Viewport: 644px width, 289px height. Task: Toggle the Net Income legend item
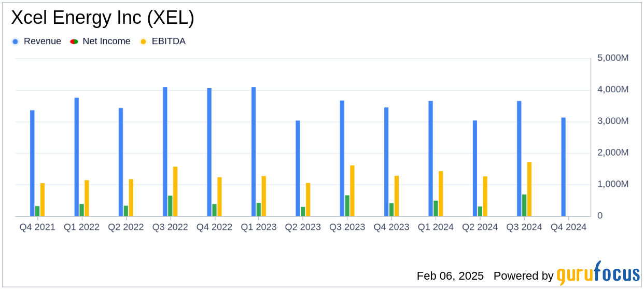(101, 41)
